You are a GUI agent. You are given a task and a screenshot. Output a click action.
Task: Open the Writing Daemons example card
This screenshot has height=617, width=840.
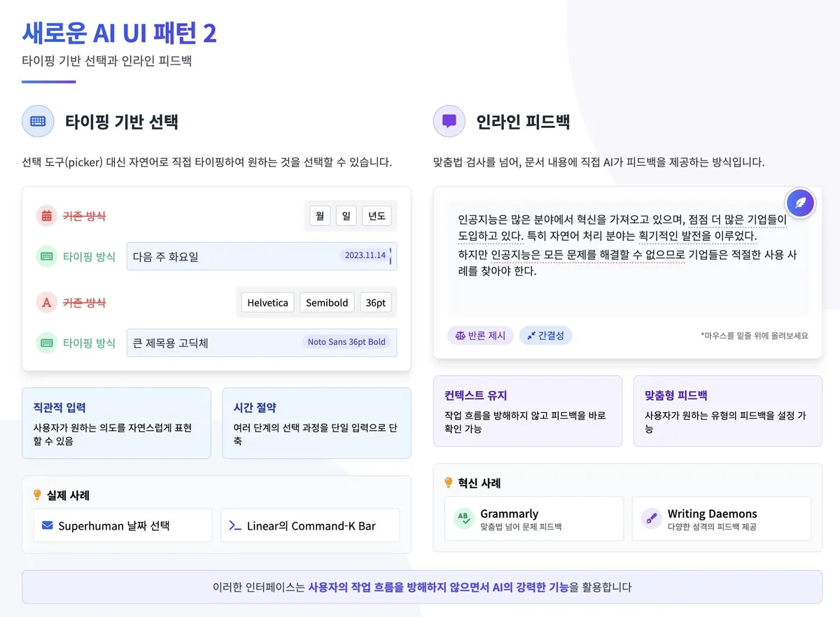(722, 518)
